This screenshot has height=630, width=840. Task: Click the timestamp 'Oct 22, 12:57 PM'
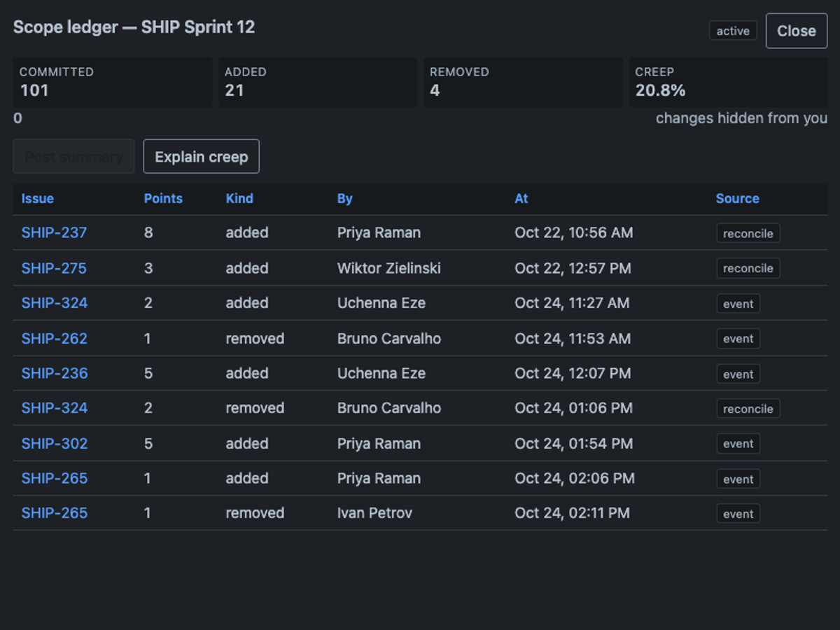(573, 268)
